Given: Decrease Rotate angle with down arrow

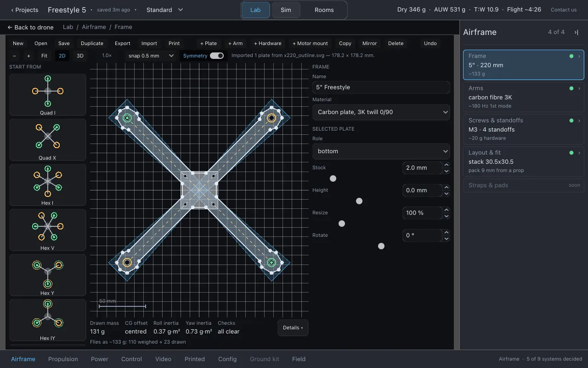Looking at the screenshot, I should (x=447, y=239).
